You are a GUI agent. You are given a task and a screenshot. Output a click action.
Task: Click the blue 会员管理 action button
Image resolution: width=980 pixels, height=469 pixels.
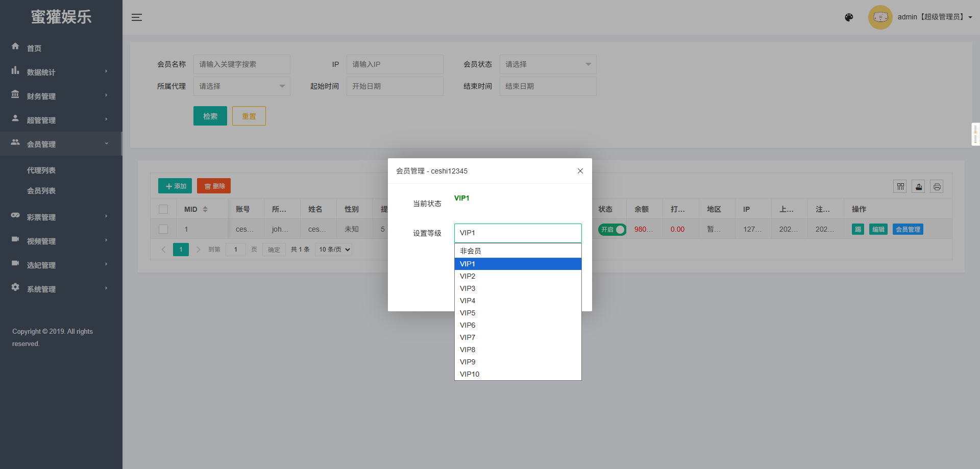(908, 229)
